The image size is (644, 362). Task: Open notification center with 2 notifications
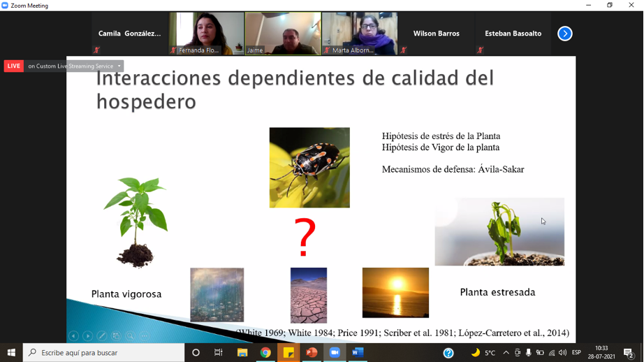[629, 352]
